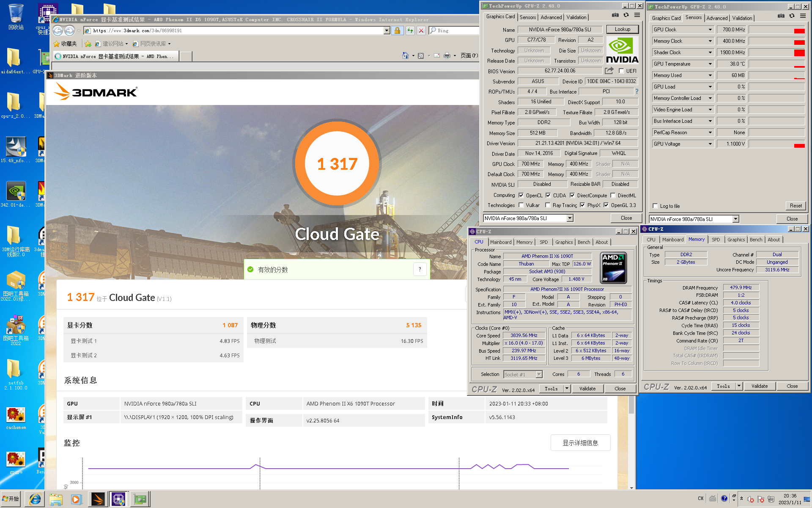View the security lock report icon
Viewport: 812px width, 508px height.
[397, 30]
